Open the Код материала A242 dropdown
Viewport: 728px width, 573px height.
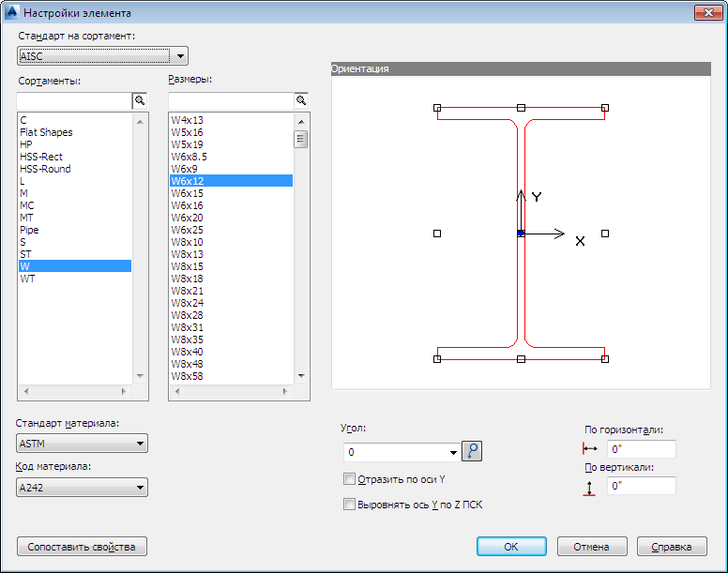click(x=82, y=488)
